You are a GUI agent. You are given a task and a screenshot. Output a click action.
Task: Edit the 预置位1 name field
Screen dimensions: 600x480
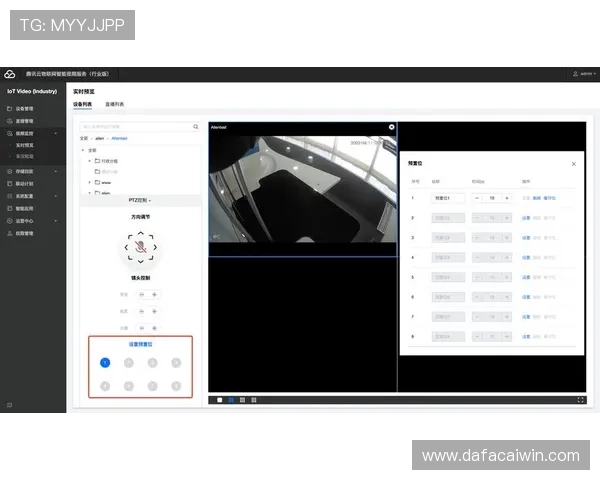pyautogui.click(x=448, y=198)
